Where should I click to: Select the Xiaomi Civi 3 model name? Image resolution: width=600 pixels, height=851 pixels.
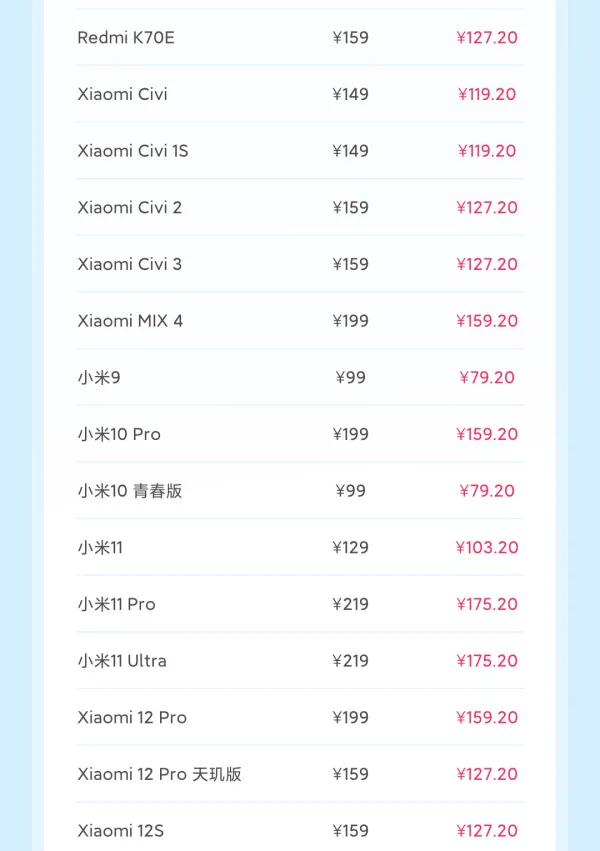pos(130,264)
